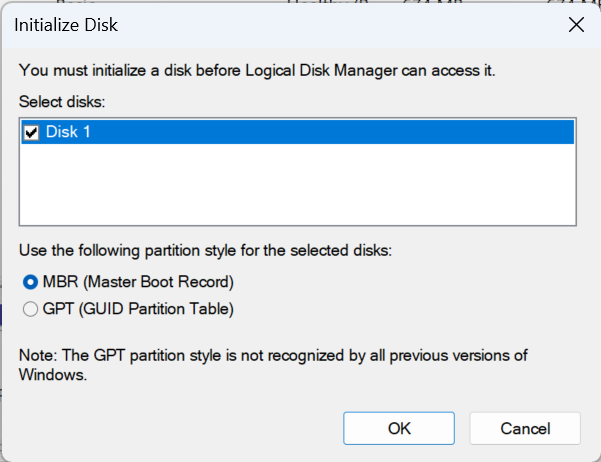Close the Initialize Disk dialog with X

pyautogui.click(x=576, y=23)
